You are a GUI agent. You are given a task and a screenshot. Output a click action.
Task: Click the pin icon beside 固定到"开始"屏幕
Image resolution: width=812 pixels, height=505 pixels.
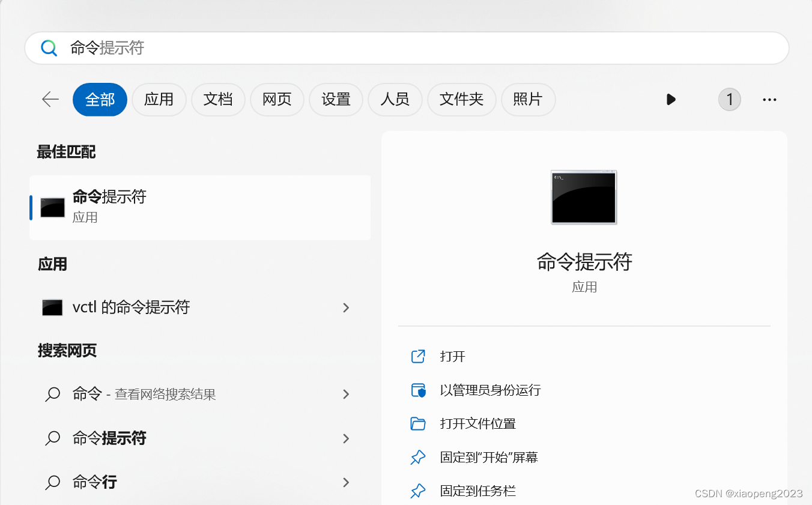coord(418,458)
